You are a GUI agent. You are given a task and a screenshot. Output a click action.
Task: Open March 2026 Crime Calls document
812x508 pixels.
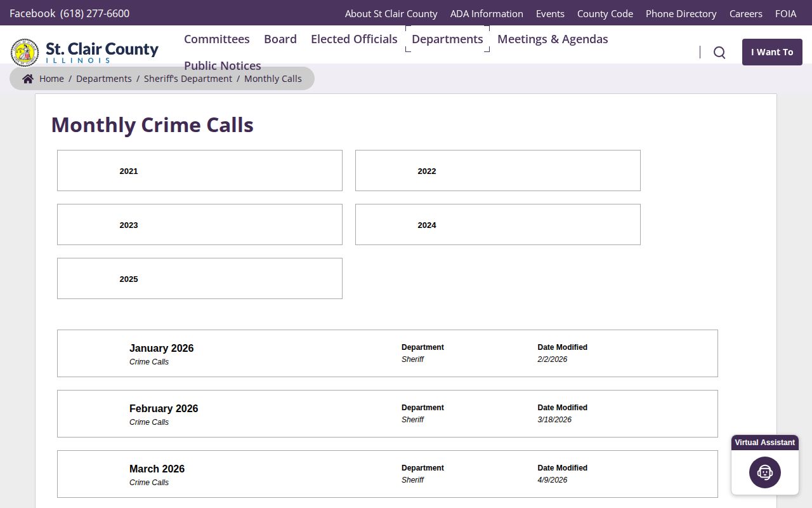click(388, 474)
